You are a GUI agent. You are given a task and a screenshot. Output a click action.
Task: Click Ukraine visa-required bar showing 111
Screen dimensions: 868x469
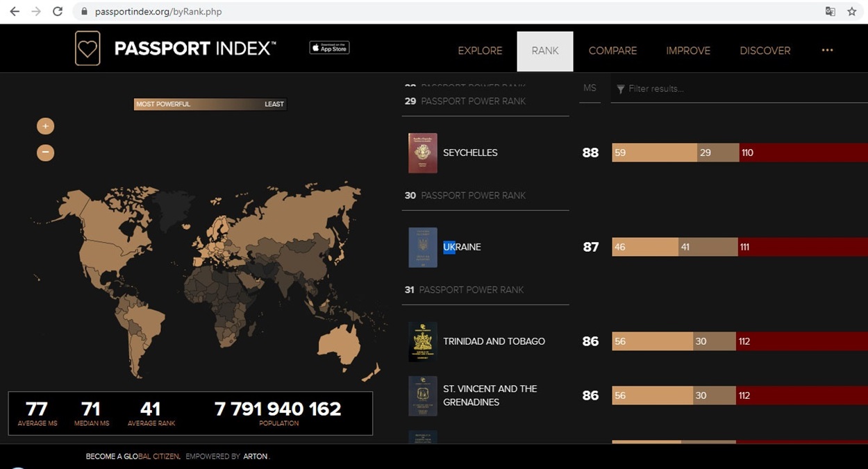803,247
